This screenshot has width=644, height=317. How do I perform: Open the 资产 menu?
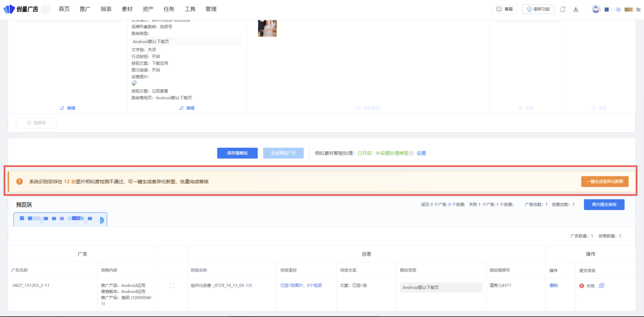[x=148, y=9]
